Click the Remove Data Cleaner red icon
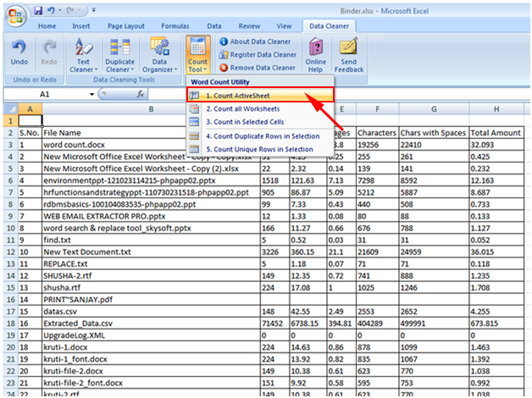This screenshot has width=532, height=398. tap(224, 68)
